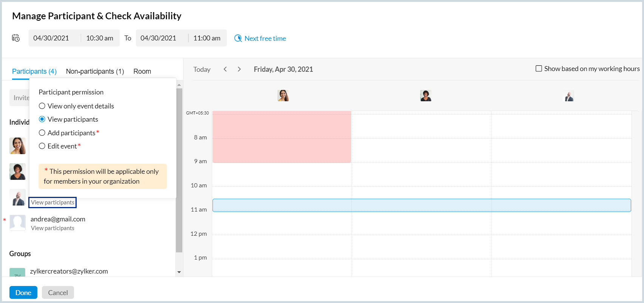Open the start time 10:30 am dropdown
This screenshot has height=303, width=644.
pos(100,38)
